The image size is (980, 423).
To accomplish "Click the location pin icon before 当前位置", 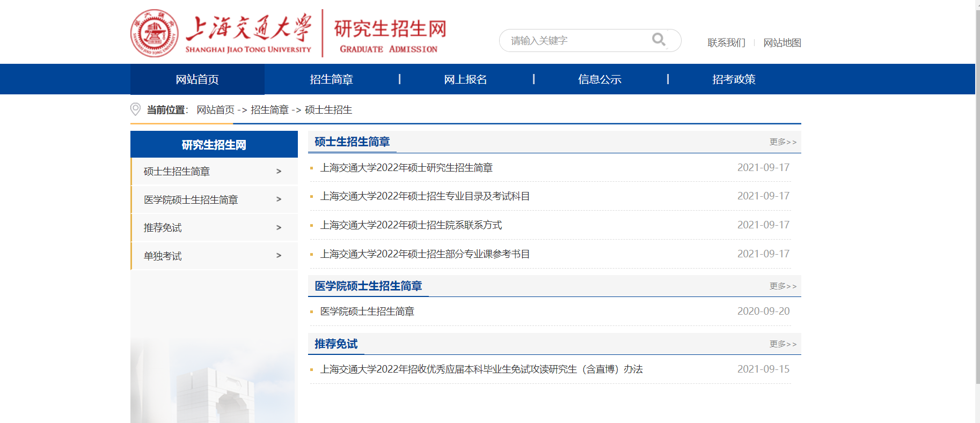I will tap(135, 109).
